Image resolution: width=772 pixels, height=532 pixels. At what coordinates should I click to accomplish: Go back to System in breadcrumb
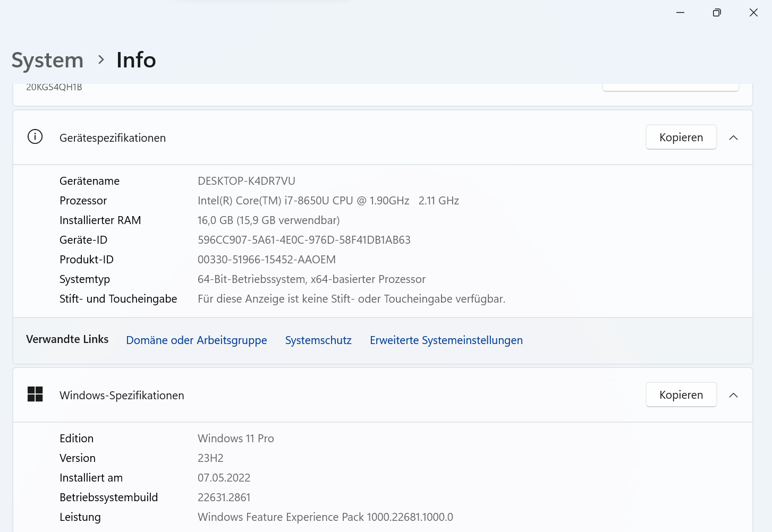(x=47, y=60)
